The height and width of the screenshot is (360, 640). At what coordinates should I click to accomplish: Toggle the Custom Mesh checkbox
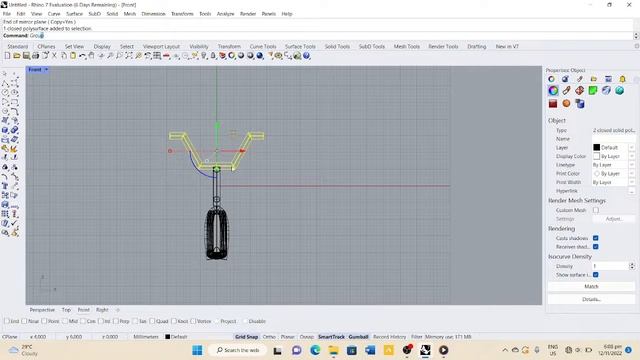click(596, 210)
